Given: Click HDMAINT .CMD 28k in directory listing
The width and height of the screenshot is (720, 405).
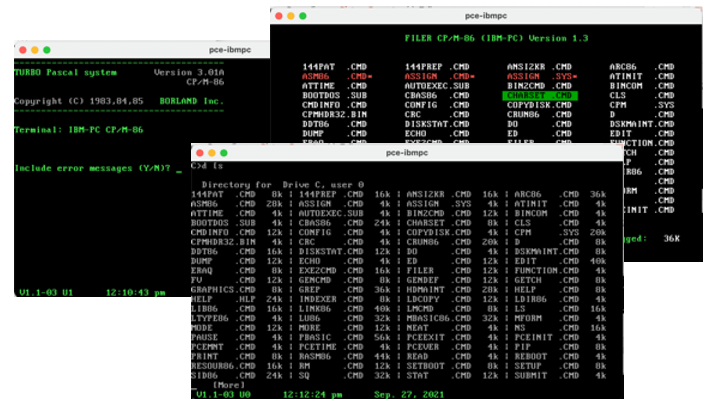Looking at the screenshot, I should click(452, 290).
